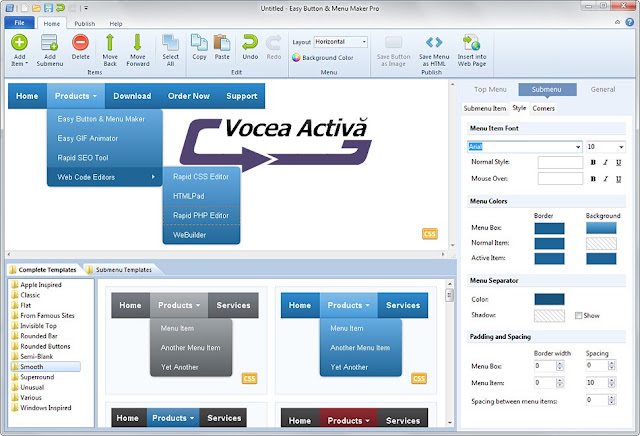This screenshot has width=640, height=436.
Task: Click the Background Color button
Action: point(322,58)
